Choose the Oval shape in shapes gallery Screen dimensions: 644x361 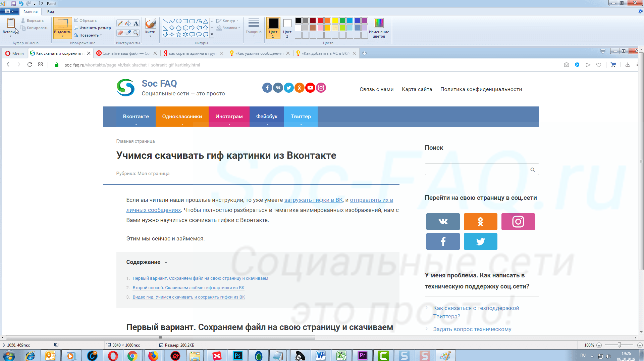[179, 21]
